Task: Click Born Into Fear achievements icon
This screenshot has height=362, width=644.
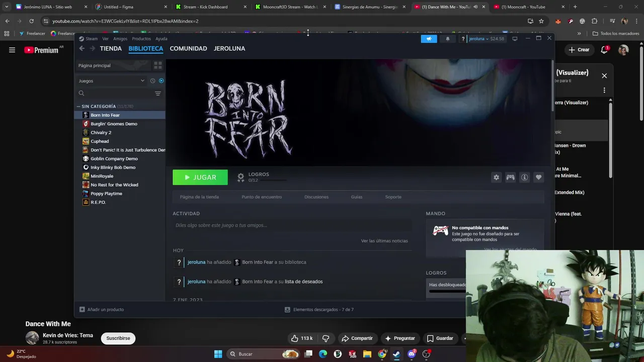Action: [x=240, y=177]
